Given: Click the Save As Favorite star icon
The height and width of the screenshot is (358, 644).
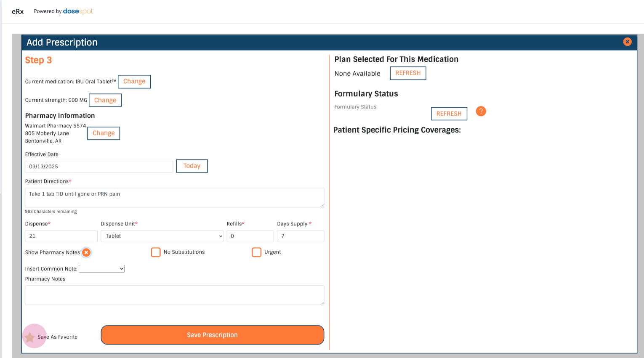Looking at the screenshot, I should coord(30,337).
